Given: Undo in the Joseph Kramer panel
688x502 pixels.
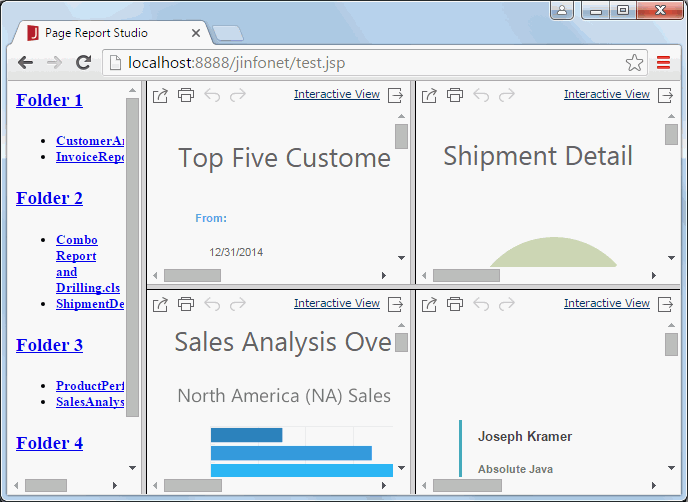Looking at the screenshot, I should pos(481,304).
